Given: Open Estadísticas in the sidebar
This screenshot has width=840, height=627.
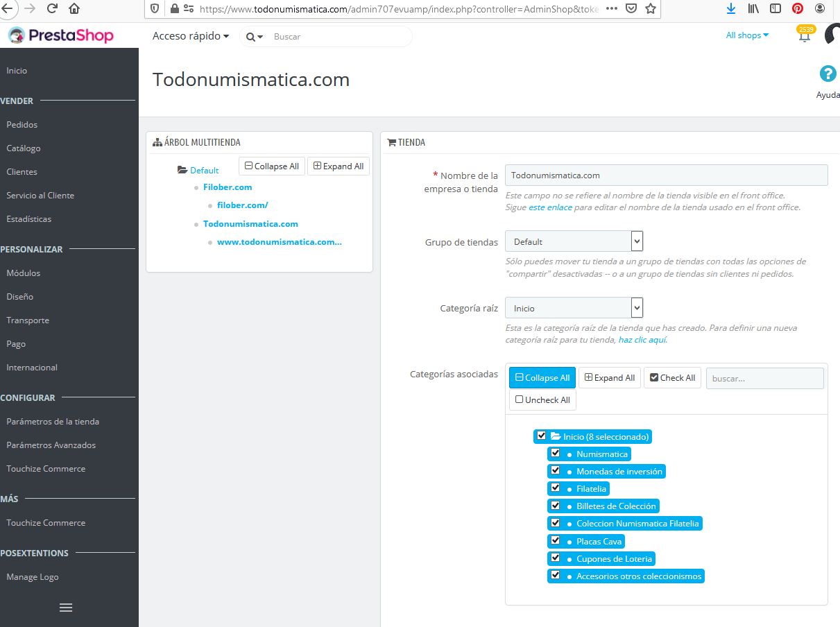Looking at the screenshot, I should point(29,219).
